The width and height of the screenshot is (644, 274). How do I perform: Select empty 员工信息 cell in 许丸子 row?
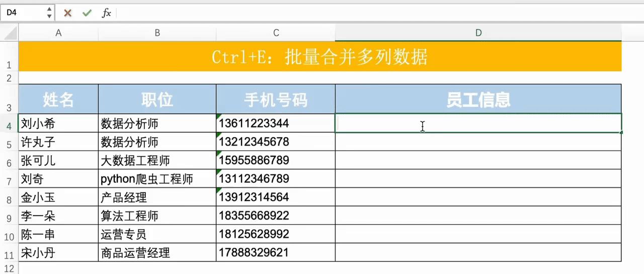[478, 142]
